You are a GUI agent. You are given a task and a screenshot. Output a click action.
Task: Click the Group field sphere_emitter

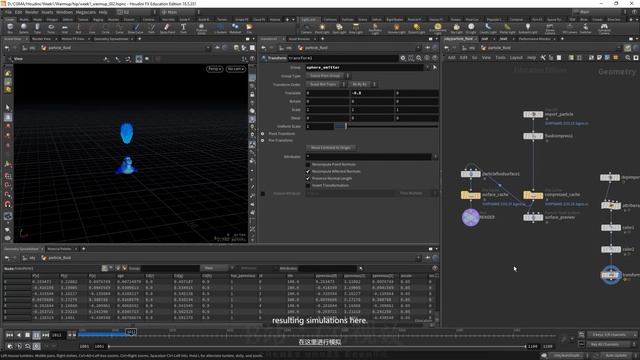(x=365, y=67)
